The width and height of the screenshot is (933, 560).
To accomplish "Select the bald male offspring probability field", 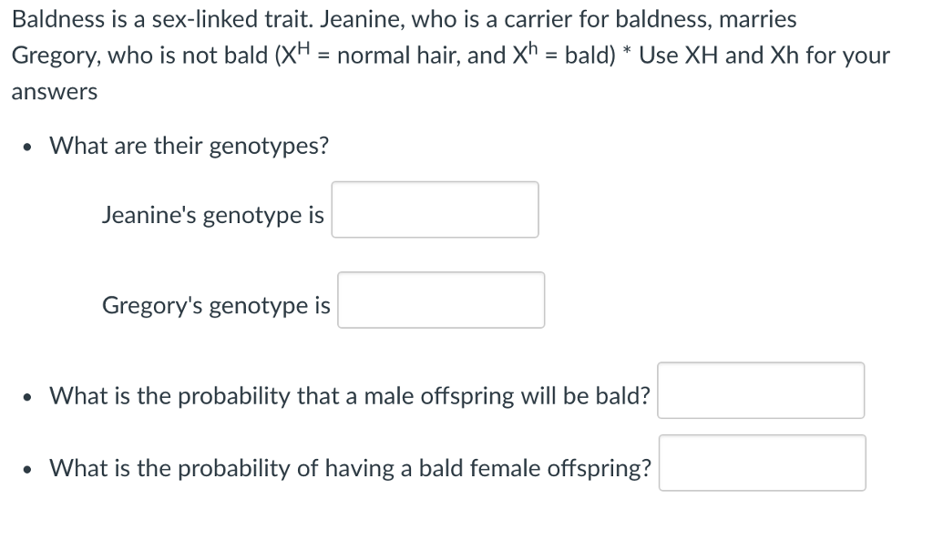I will click(761, 391).
